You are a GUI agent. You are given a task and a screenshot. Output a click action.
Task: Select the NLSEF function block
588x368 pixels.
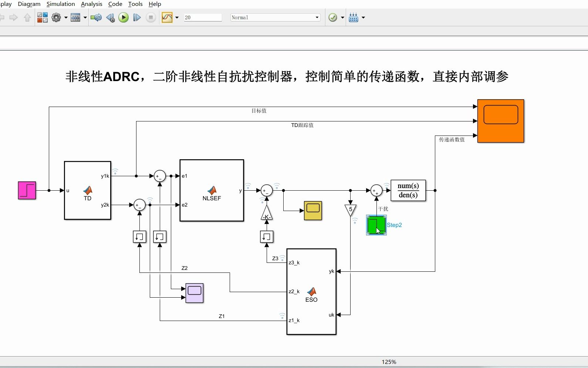pyautogui.click(x=212, y=190)
